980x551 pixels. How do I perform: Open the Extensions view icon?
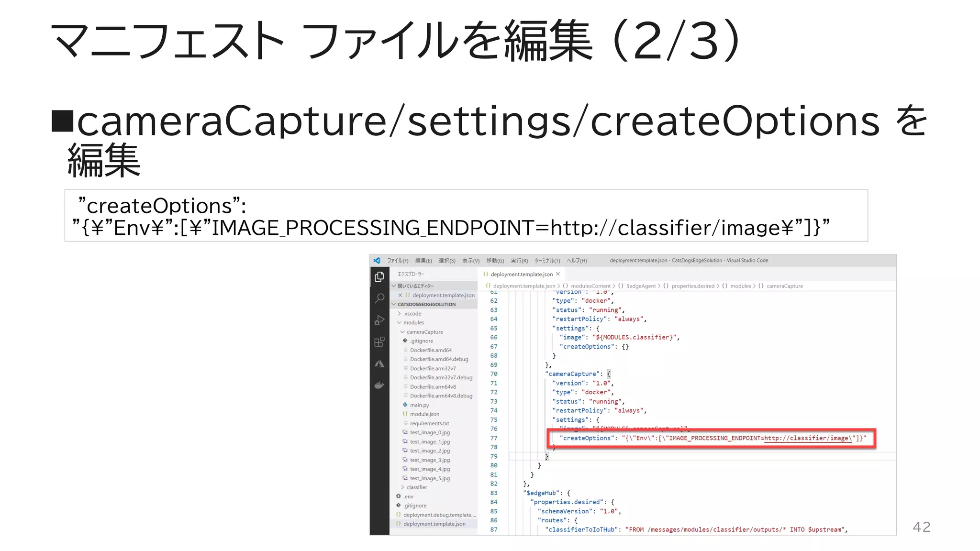pos(379,342)
